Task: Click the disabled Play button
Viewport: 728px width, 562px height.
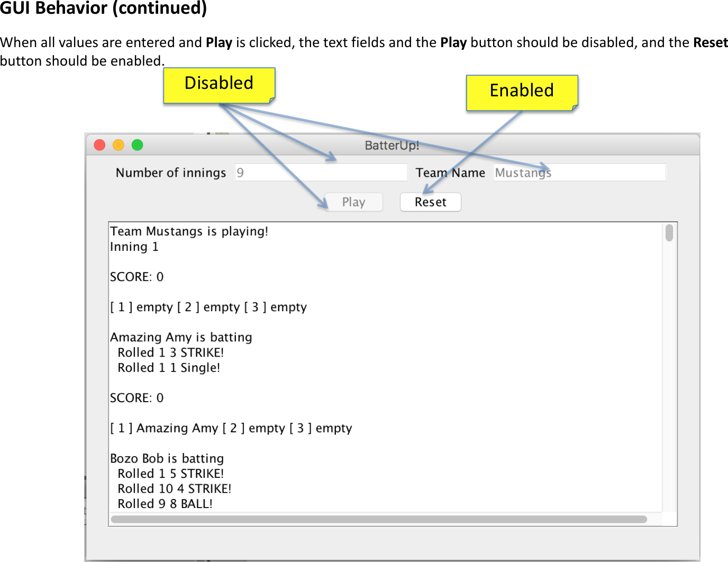Action: click(x=353, y=202)
